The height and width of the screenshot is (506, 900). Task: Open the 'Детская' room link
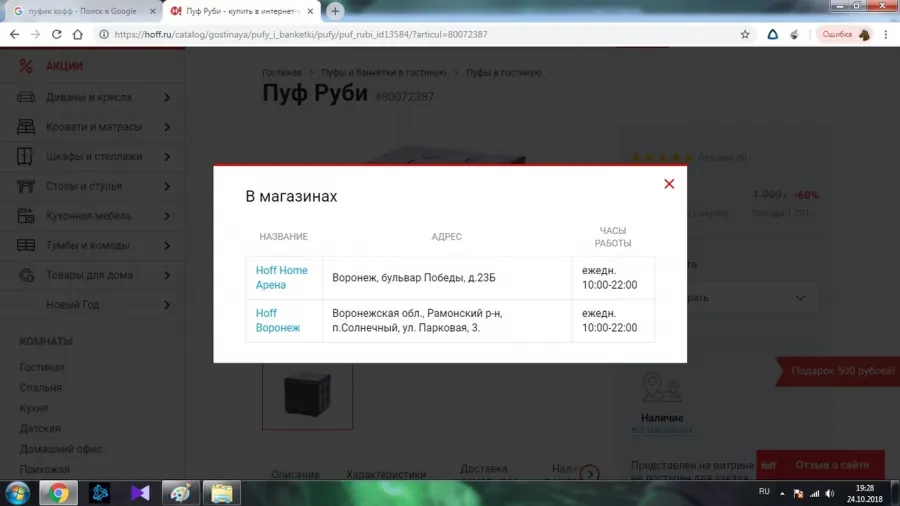coord(40,429)
